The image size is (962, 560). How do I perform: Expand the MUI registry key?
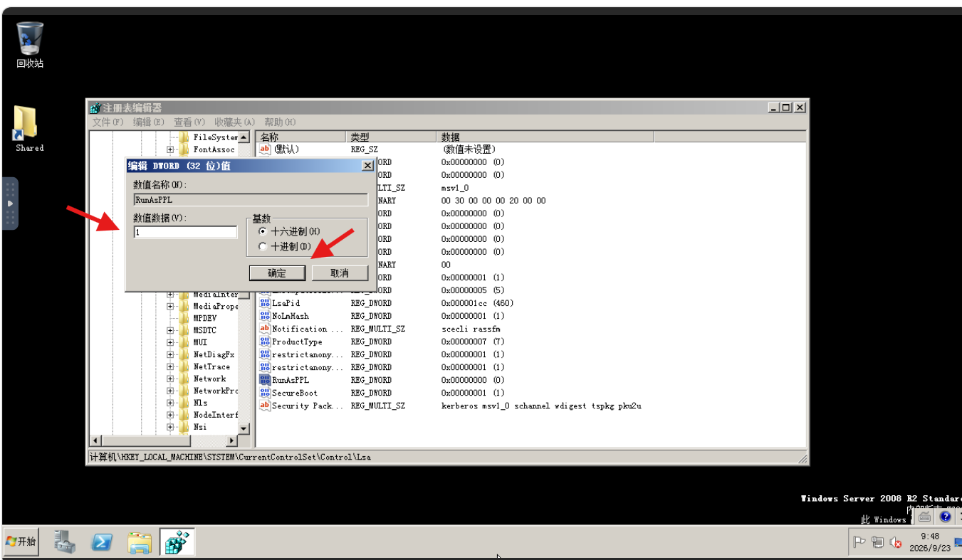click(x=170, y=342)
